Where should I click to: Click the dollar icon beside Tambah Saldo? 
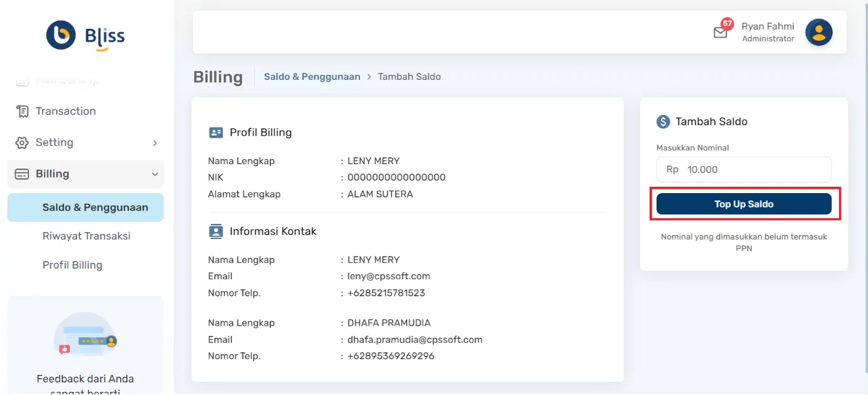click(664, 121)
